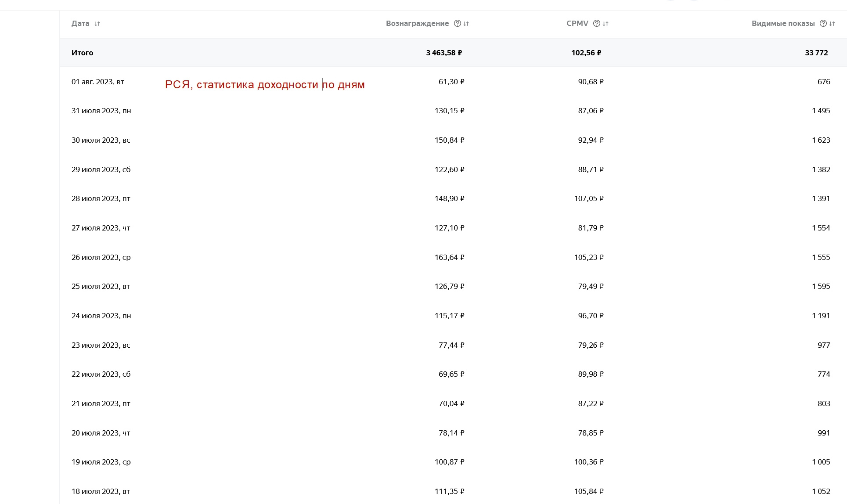Click the CPMV column header label
Viewport: 847px width, 504px height.
577,24
